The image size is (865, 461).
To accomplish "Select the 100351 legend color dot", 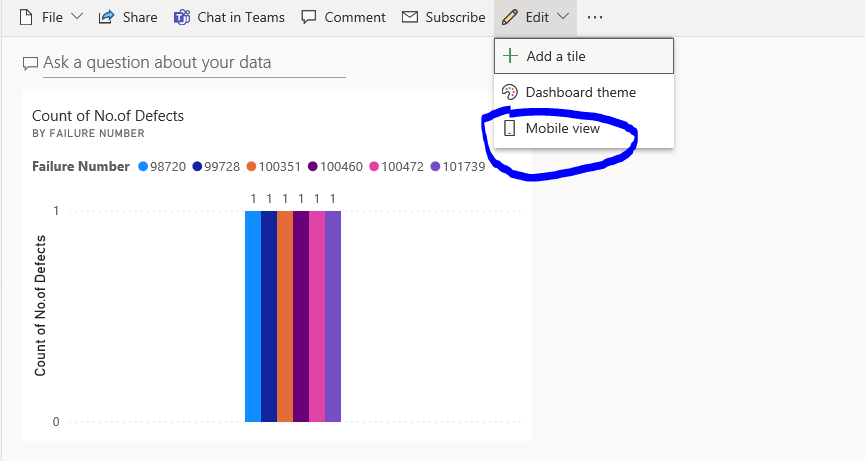I will tap(252, 167).
